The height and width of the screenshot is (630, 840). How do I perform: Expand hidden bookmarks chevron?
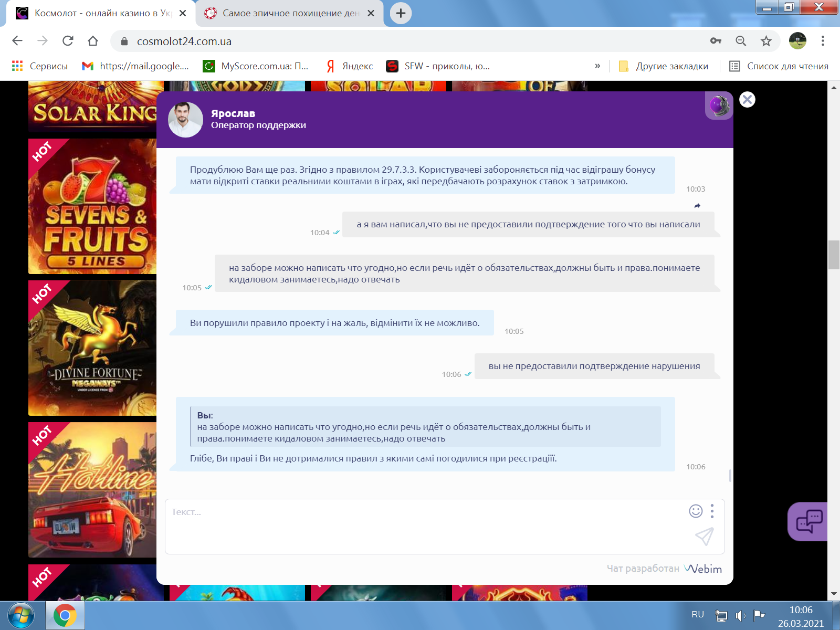tap(597, 66)
